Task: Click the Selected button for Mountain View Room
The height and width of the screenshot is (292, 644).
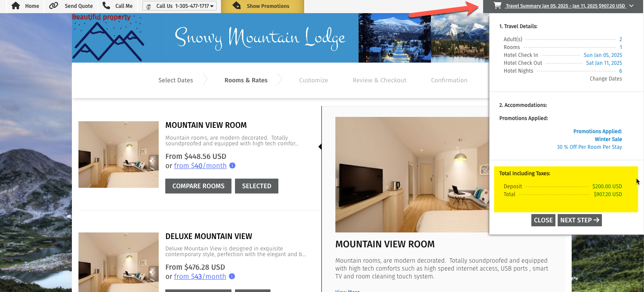Action: click(256, 186)
